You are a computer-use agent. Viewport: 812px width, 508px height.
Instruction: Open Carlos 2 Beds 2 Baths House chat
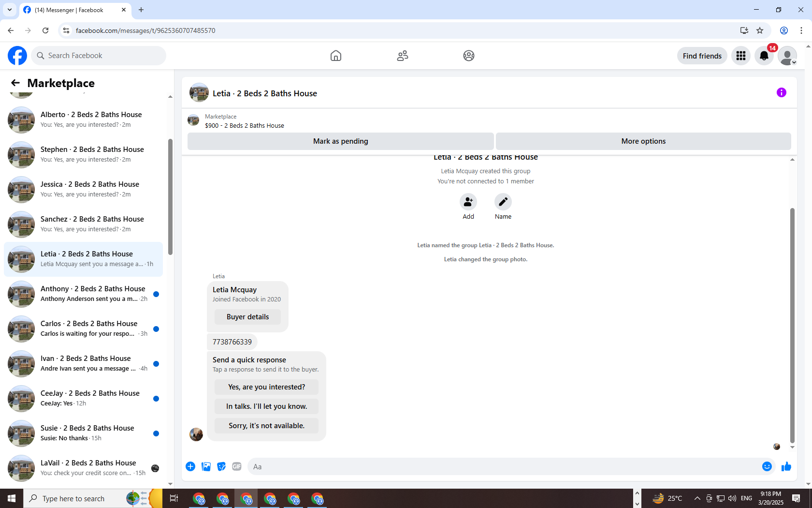coord(83,329)
